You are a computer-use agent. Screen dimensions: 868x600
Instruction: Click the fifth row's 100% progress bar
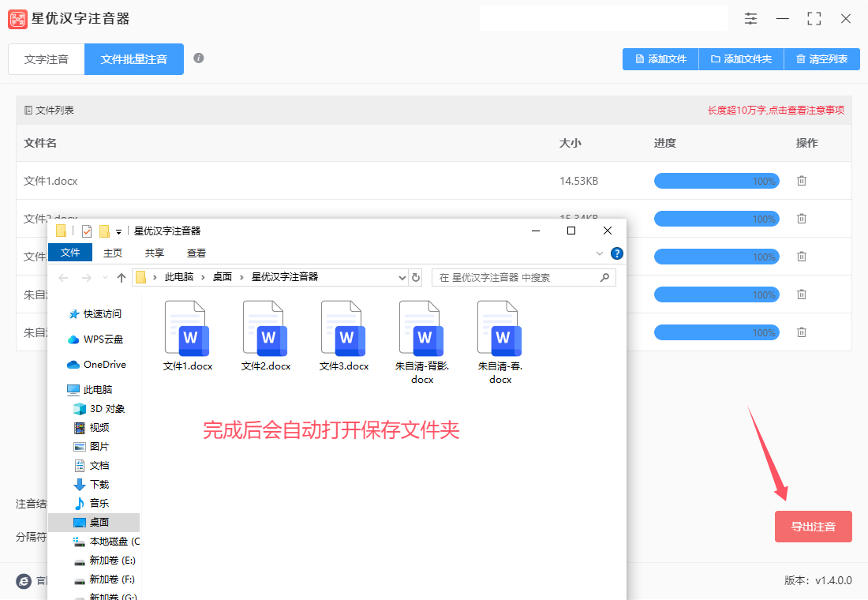pyautogui.click(x=716, y=332)
